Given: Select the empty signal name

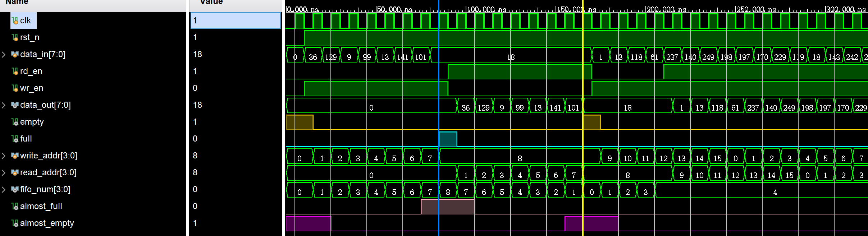Looking at the screenshot, I should coord(32,122).
